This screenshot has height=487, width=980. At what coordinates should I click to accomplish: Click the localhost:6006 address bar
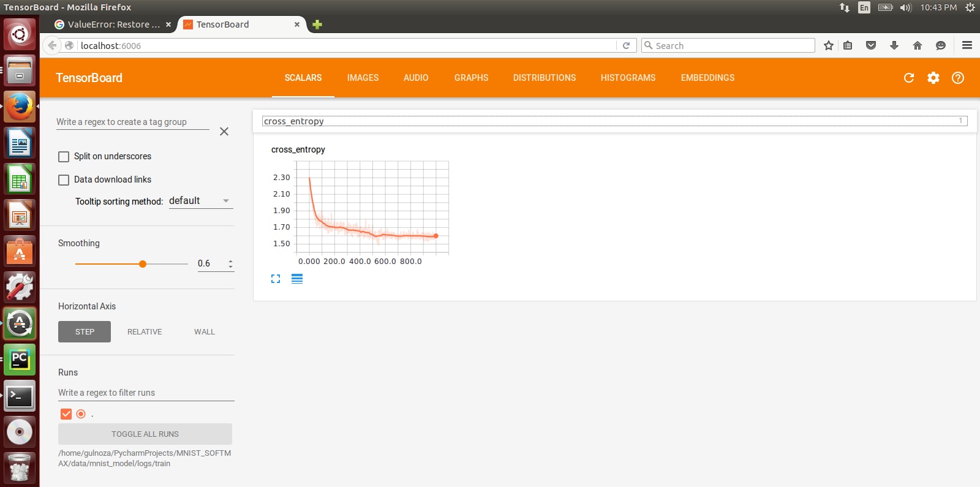(346, 45)
